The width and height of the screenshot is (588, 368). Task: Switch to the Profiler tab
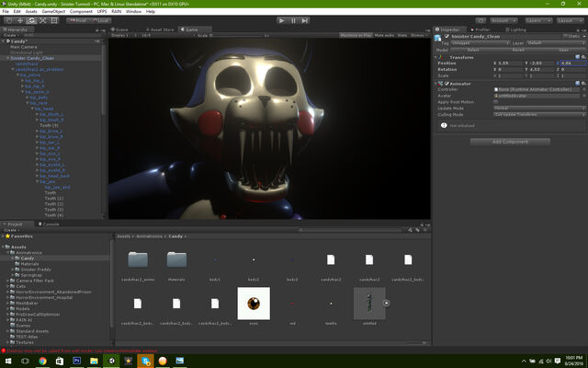point(481,29)
